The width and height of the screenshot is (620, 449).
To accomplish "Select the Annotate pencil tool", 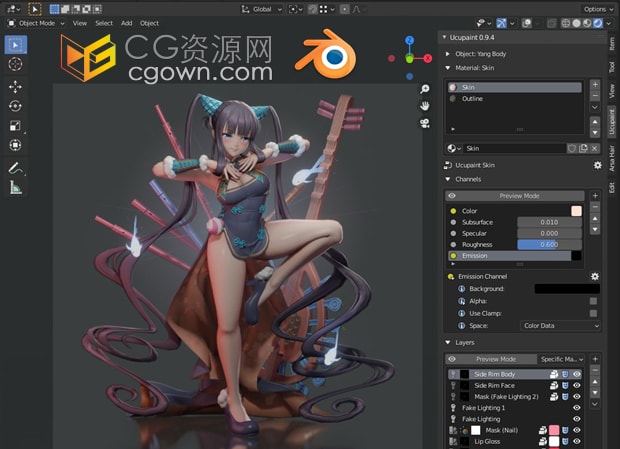I will 15,168.
